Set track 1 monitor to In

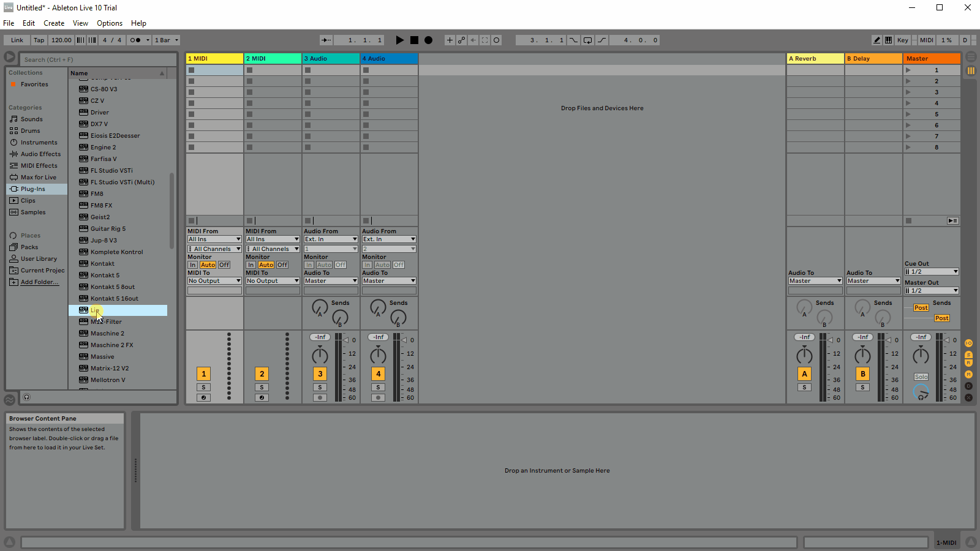tap(193, 265)
